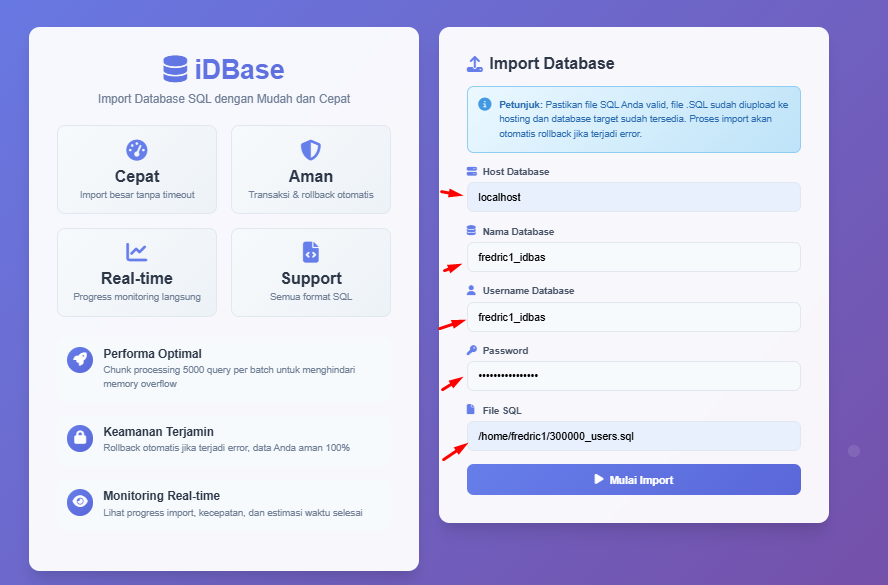Click the speedometer icon above Cepat

click(137, 150)
